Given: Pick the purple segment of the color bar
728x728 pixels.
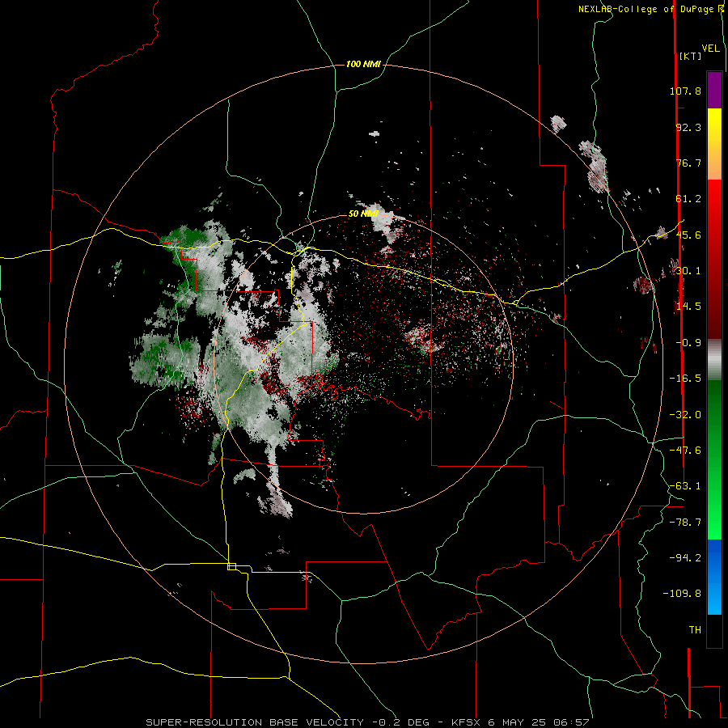Looking at the screenshot, I should coord(714,90).
